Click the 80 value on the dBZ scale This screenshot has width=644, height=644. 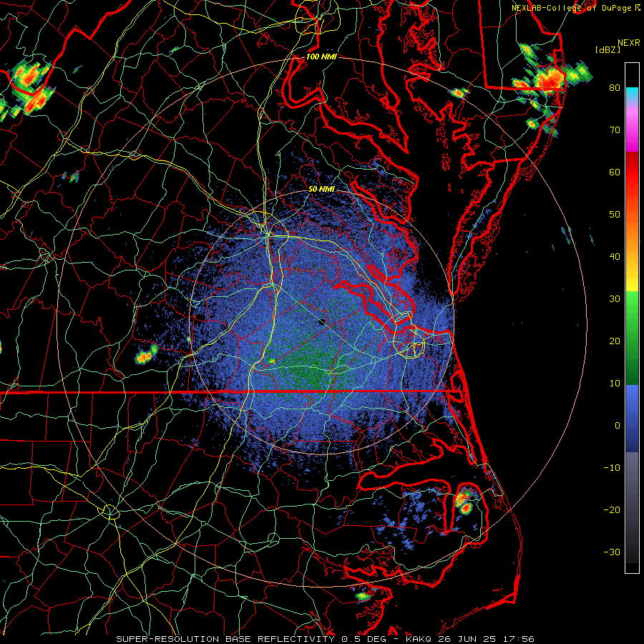point(615,87)
